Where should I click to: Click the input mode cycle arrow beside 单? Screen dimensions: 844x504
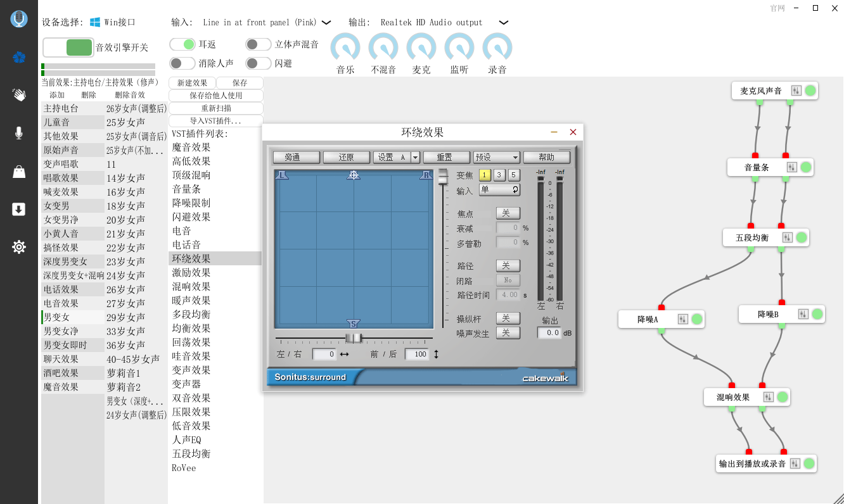(516, 189)
